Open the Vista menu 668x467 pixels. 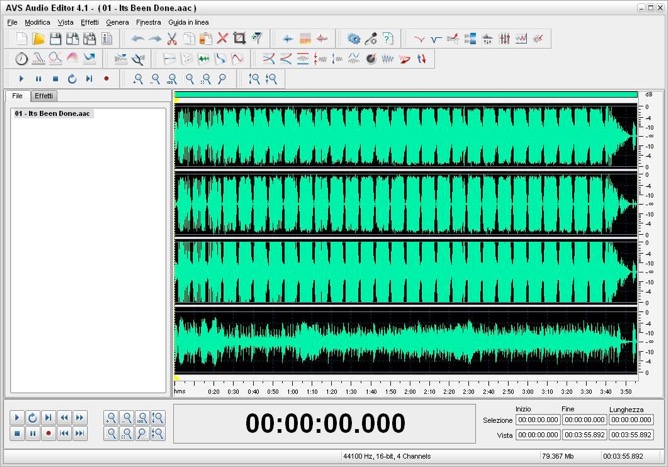point(66,22)
